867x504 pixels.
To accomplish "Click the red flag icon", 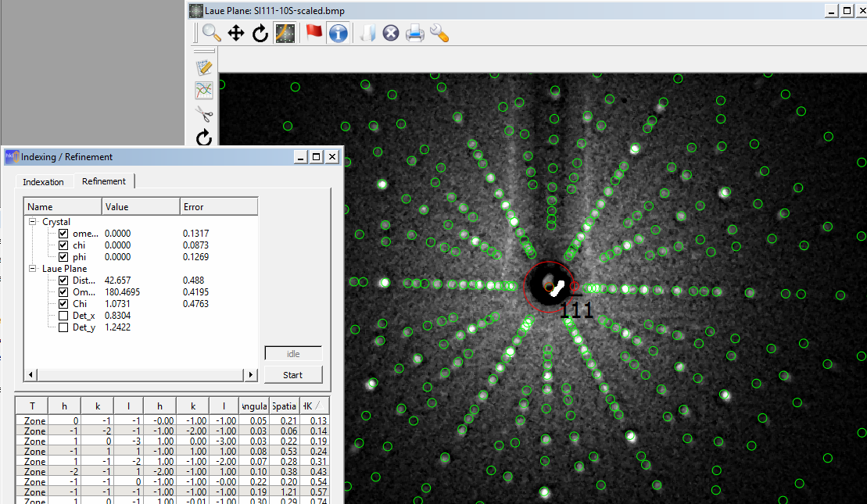I will tap(314, 33).
